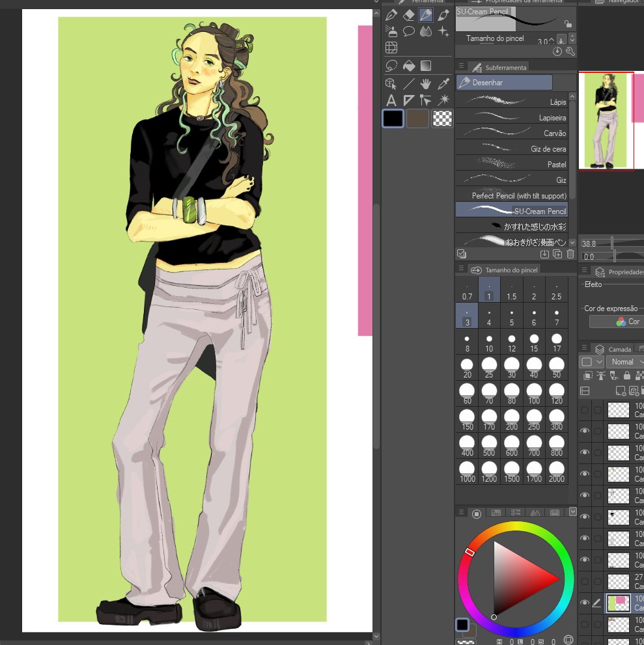Select the Fill bucket tool
644x645 pixels.
pos(409,66)
